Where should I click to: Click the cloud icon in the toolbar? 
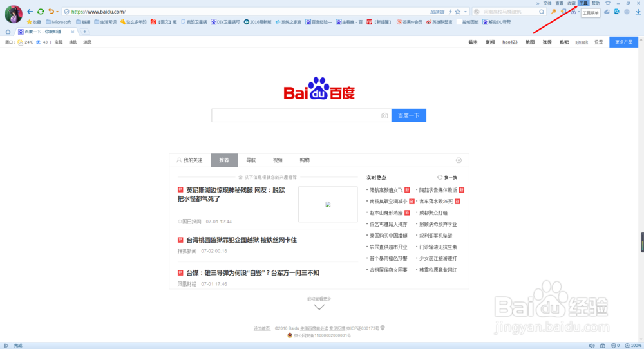pyautogui.click(x=607, y=12)
